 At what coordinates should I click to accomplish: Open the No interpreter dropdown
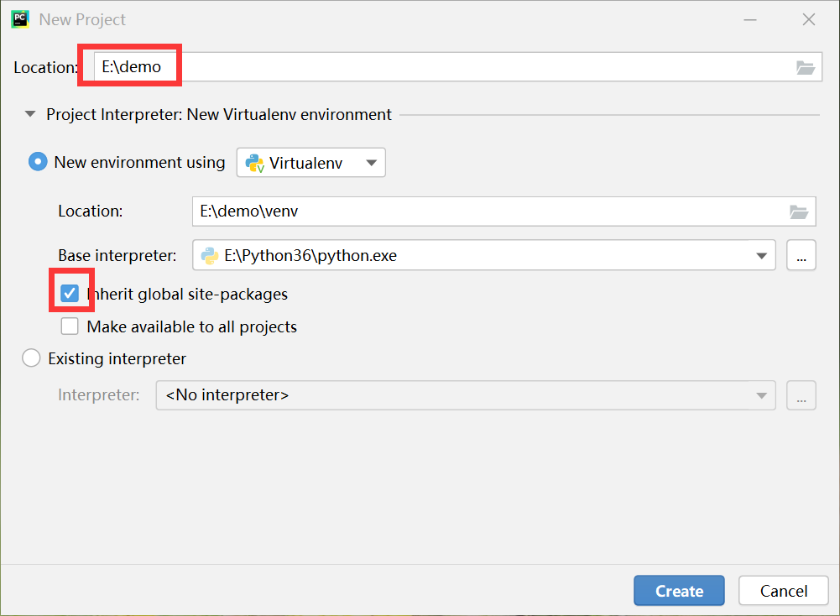pyautogui.click(x=466, y=395)
